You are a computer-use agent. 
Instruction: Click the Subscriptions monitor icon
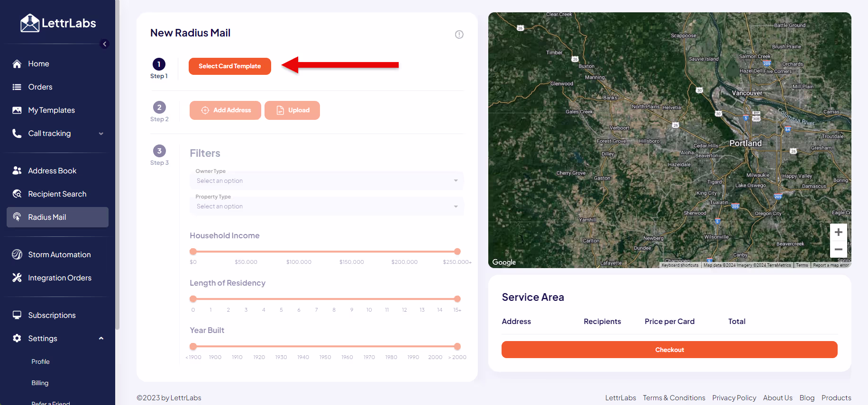17,315
